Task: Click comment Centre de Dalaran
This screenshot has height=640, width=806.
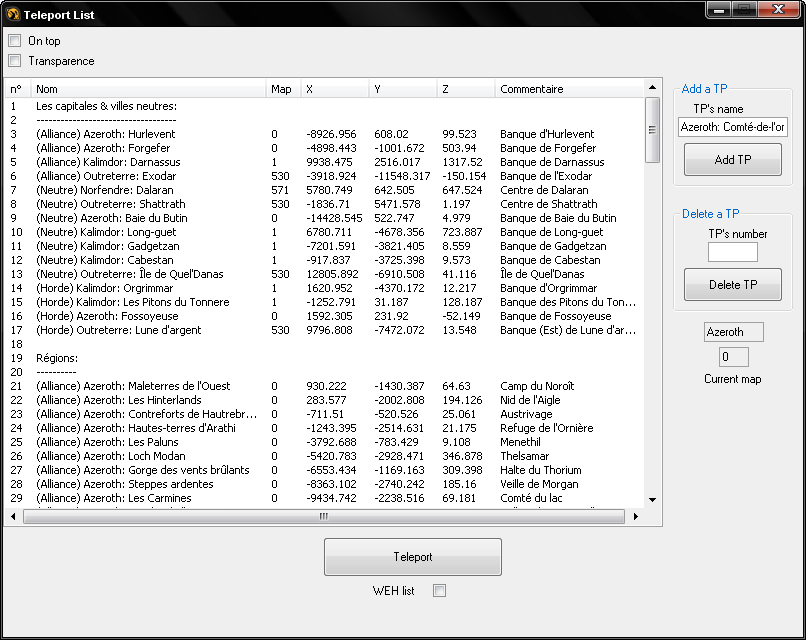Action: tap(544, 190)
